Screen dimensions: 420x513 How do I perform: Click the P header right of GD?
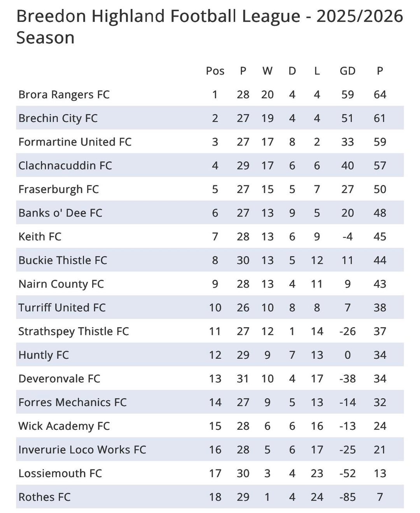(380, 71)
